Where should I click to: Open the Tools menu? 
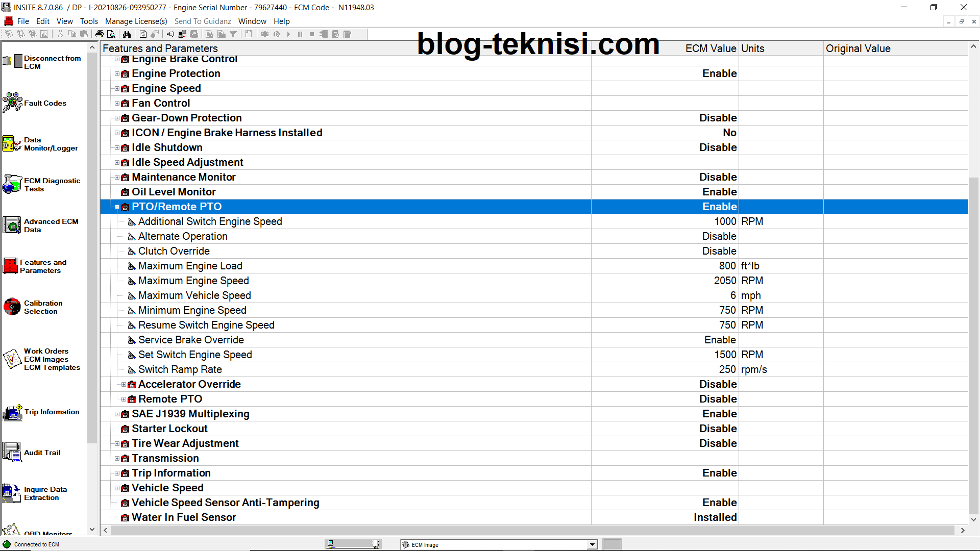point(89,21)
